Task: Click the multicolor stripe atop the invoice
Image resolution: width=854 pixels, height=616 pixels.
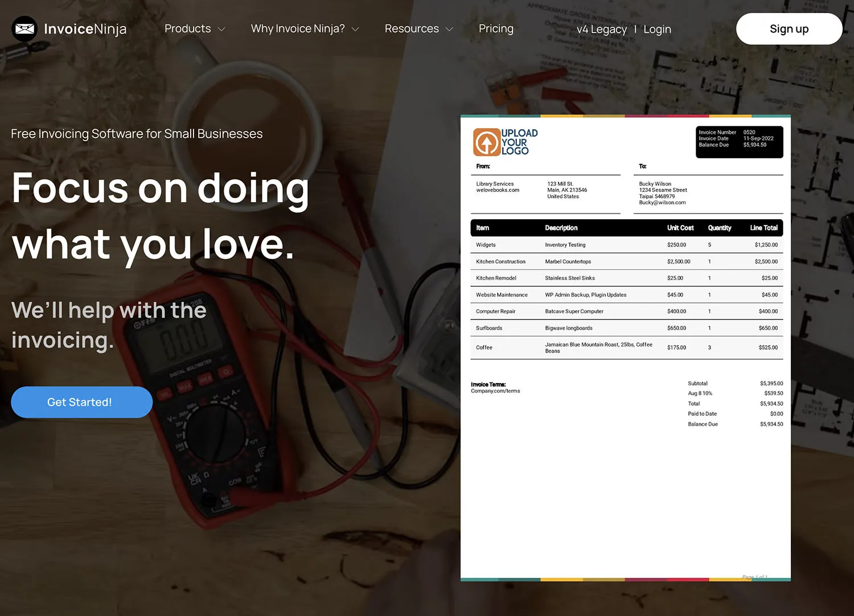Action: [x=625, y=116]
